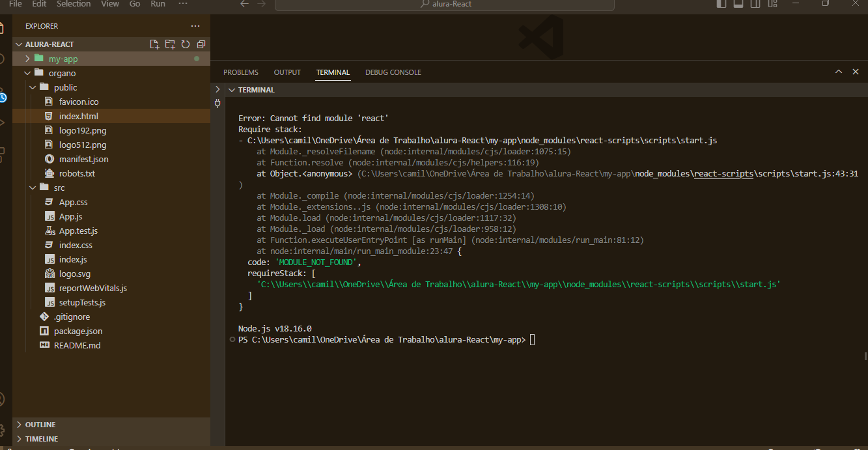
Task: Click the logo512.png image icon
Action: [49, 145]
